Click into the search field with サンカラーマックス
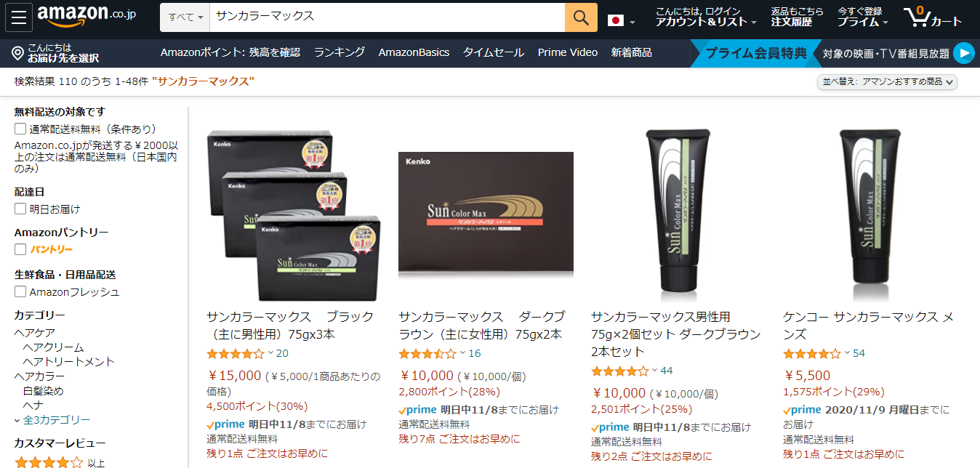Viewport: 980px width, 468px height. (387, 17)
